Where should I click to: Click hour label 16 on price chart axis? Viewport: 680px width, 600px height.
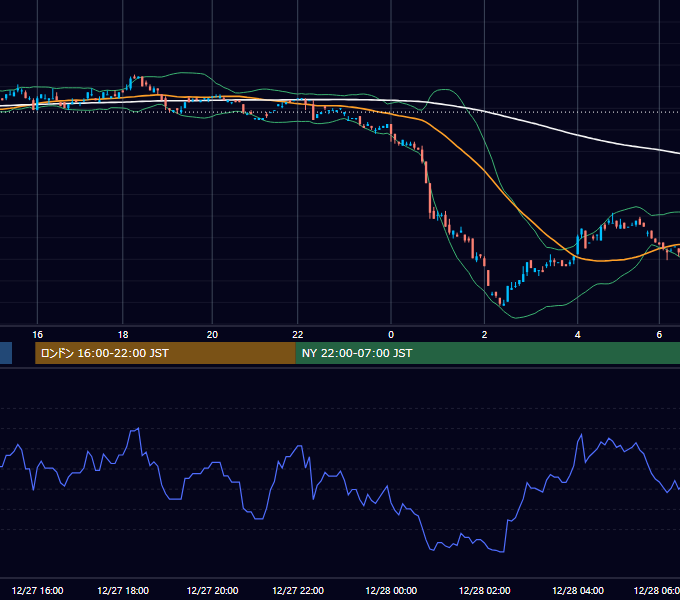pyautogui.click(x=38, y=335)
